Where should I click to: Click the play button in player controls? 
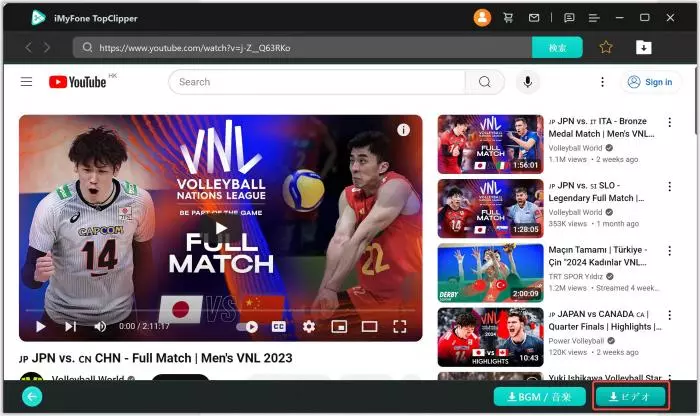[40, 327]
